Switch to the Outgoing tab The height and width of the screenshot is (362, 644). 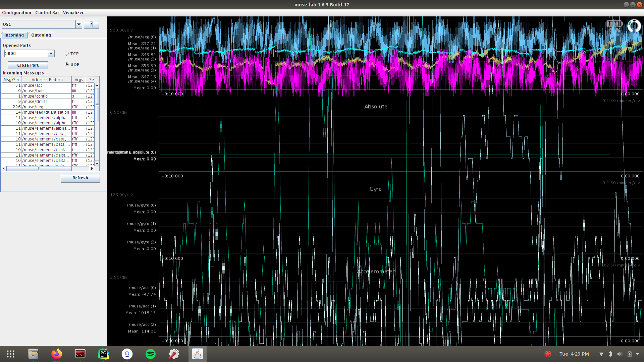point(41,35)
